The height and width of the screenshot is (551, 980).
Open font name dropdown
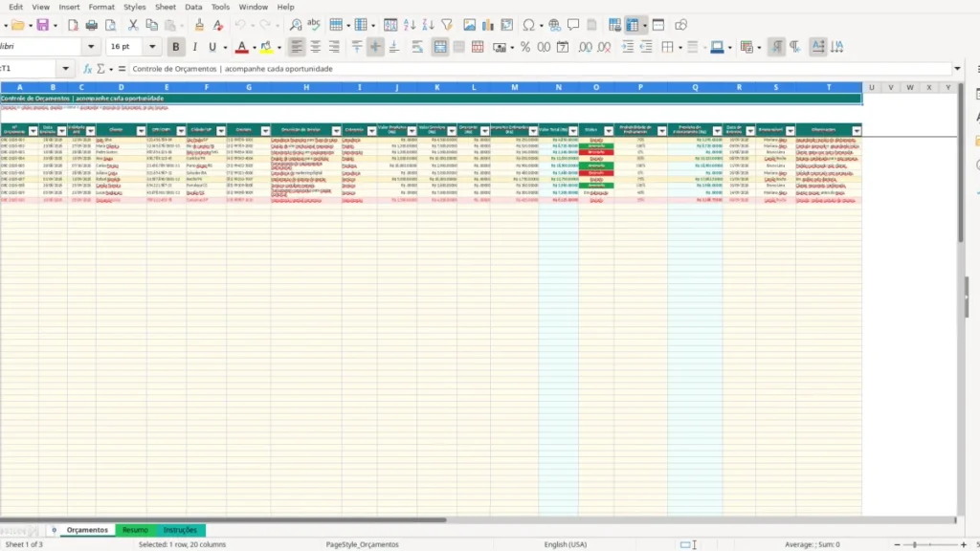coord(91,47)
